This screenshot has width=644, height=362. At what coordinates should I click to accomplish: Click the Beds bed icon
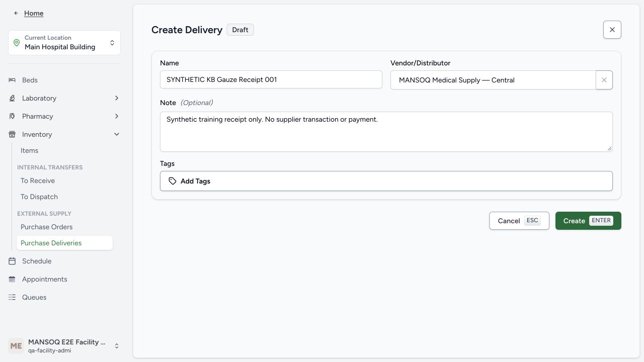tap(12, 80)
